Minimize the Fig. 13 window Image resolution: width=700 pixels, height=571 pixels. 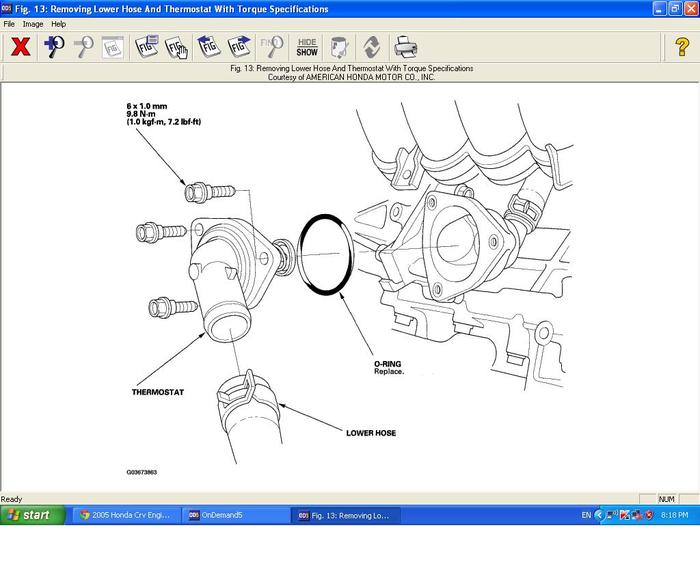coord(659,8)
